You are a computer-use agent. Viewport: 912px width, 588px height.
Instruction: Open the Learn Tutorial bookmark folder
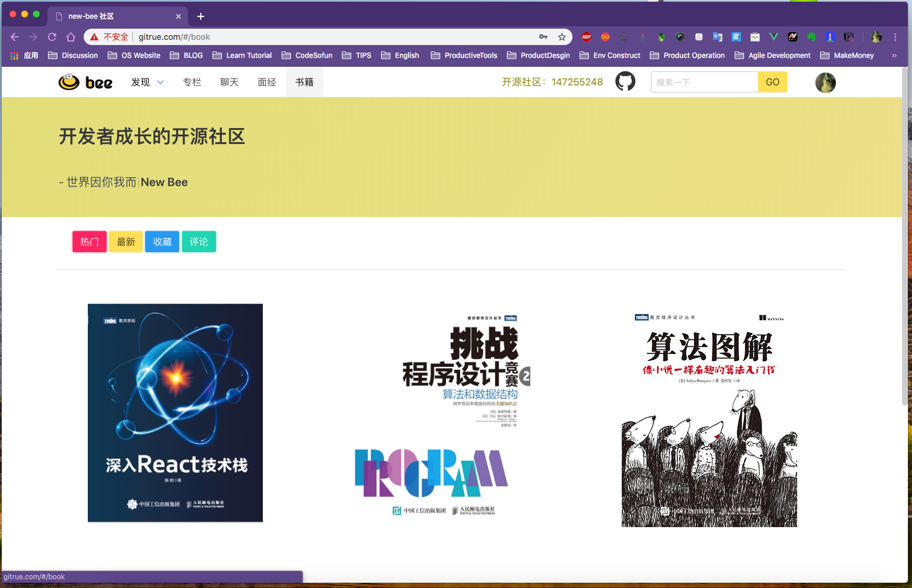point(242,56)
